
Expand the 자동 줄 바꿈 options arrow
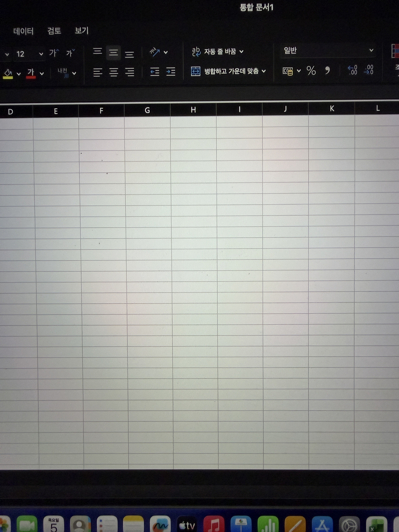[x=241, y=51]
